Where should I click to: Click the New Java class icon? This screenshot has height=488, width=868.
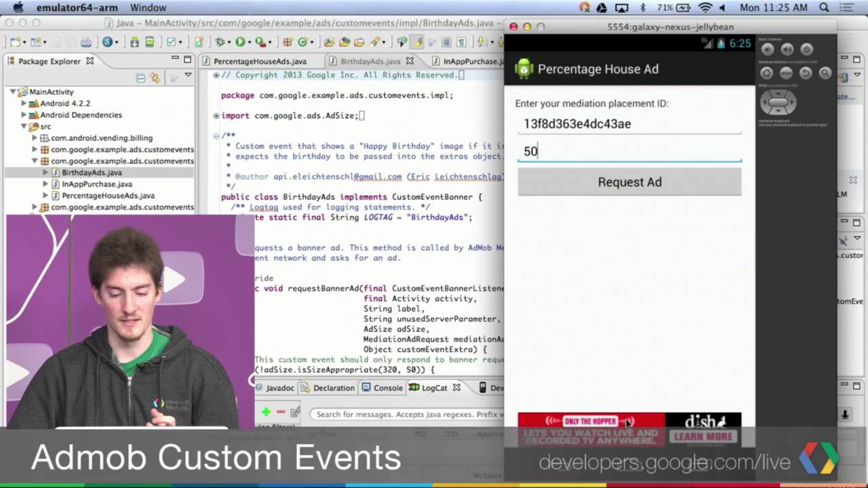point(302,42)
